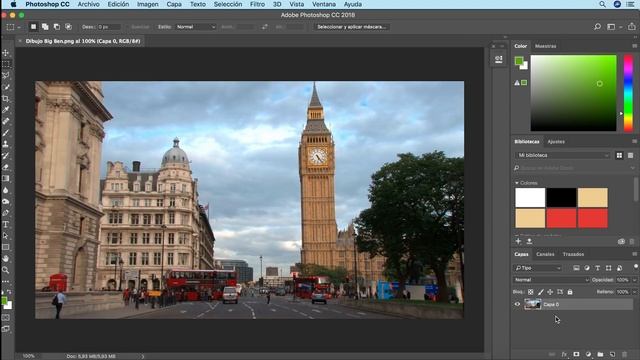Image resolution: width=640 pixels, height=360 pixels.
Task: Open the layer blend mode Normal dropdown
Action: [x=551, y=280]
